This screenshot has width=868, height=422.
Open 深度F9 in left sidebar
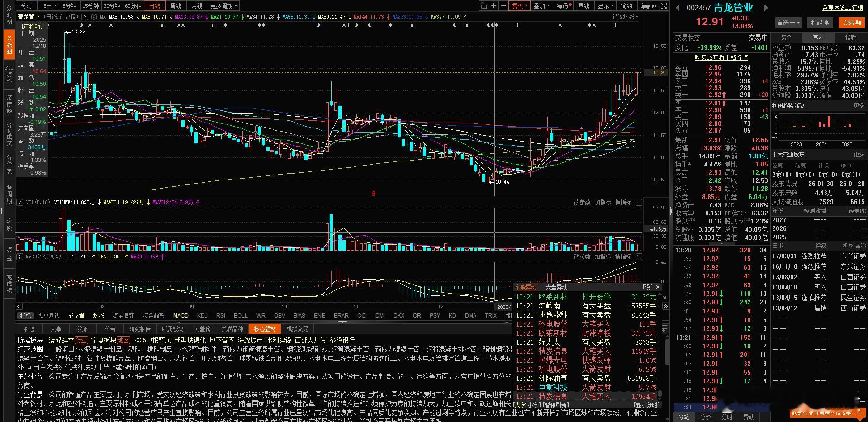pos(9,104)
